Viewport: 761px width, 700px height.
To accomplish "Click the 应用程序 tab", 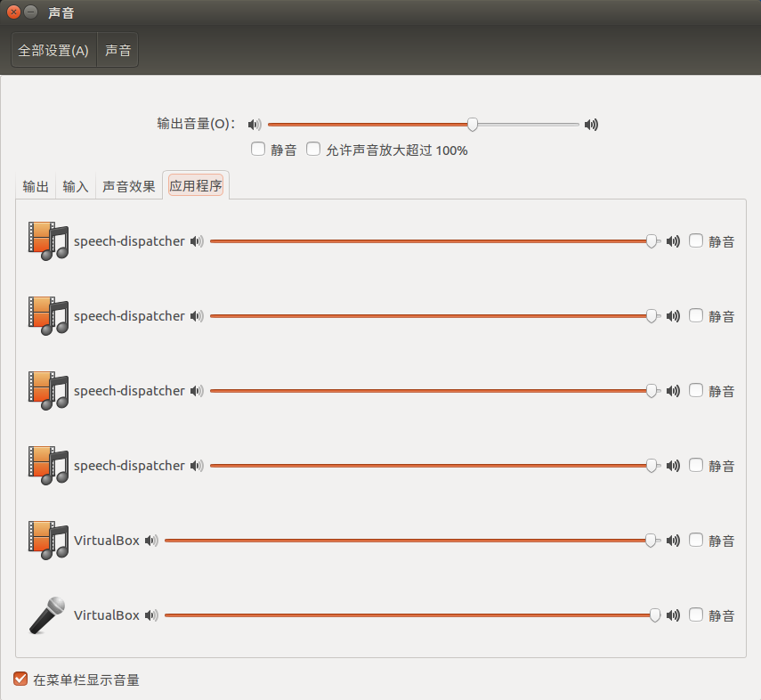I will click(x=196, y=185).
